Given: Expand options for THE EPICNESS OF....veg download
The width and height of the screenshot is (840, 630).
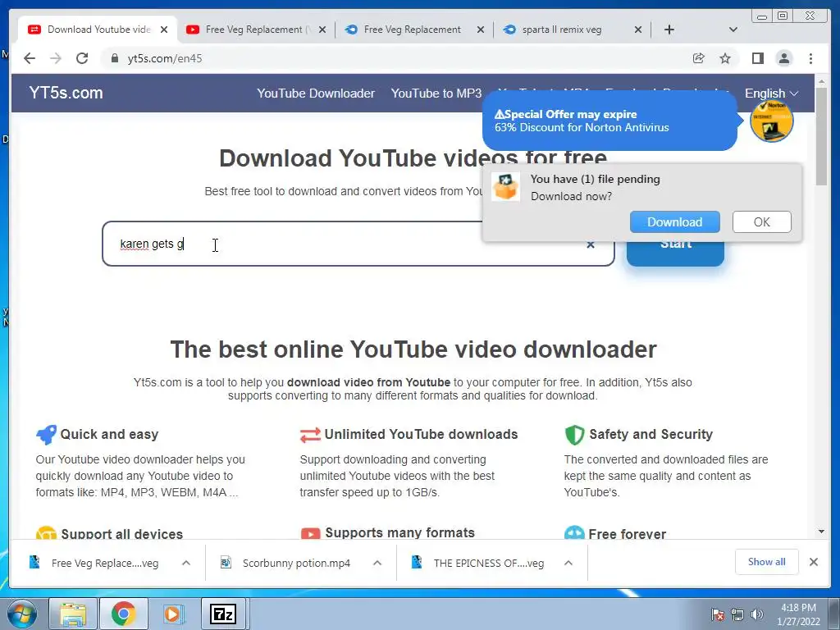Looking at the screenshot, I should (x=568, y=563).
